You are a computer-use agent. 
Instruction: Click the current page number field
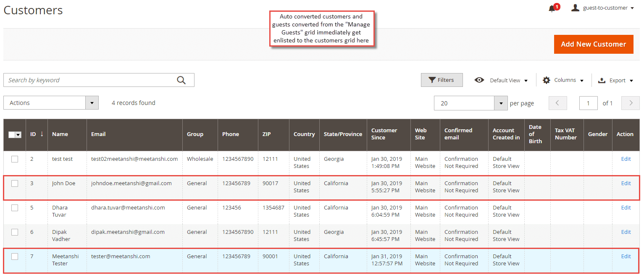point(588,103)
